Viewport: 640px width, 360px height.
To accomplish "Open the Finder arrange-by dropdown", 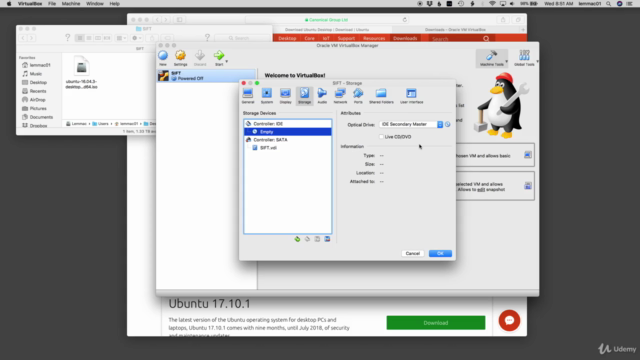I will coord(121,38).
